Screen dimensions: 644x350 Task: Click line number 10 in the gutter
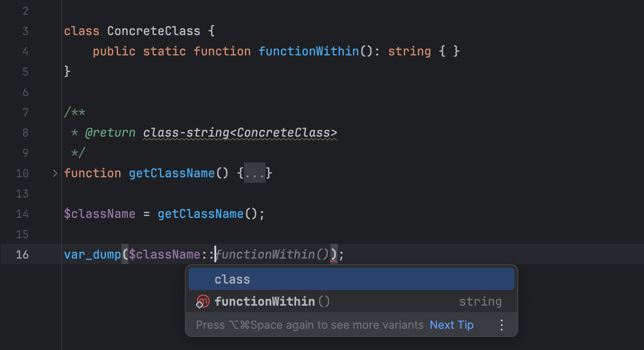pos(22,173)
